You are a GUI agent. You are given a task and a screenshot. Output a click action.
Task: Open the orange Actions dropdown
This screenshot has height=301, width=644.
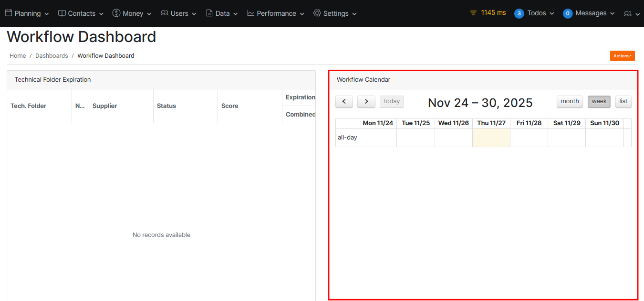coord(622,56)
